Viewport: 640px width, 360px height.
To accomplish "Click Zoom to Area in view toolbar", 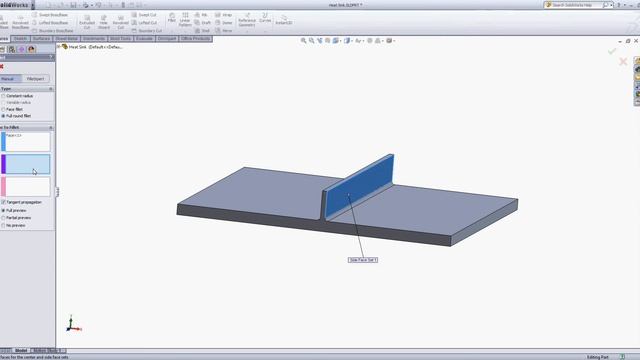I will [x=311, y=41].
